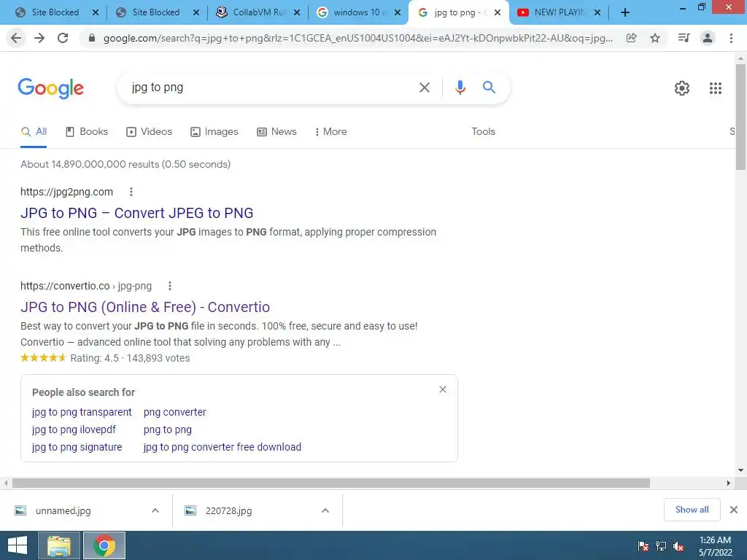Open options for jpg2png.com result
The width and height of the screenshot is (747, 560).
[x=131, y=192]
